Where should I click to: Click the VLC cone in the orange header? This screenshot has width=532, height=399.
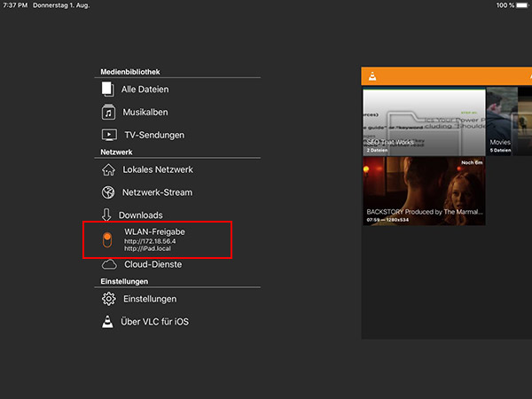pyautogui.click(x=372, y=76)
